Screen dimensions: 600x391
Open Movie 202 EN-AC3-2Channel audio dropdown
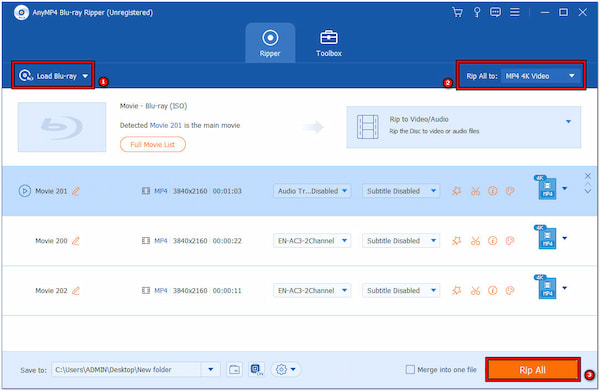[312, 290]
